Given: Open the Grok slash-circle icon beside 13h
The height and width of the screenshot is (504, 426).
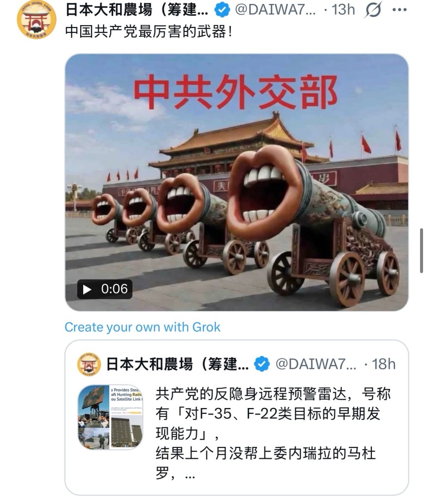Looking at the screenshot, I should click(x=373, y=10).
